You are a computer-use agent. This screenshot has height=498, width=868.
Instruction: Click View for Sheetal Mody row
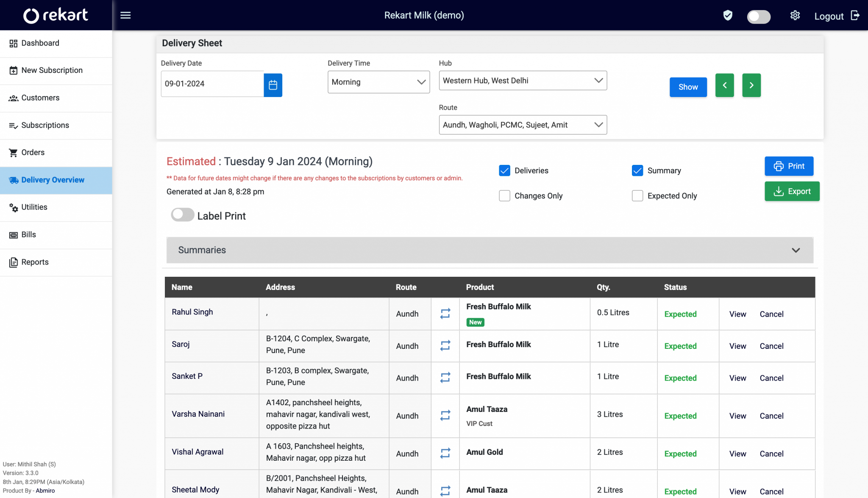pyautogui.click(x=737, y=492)
